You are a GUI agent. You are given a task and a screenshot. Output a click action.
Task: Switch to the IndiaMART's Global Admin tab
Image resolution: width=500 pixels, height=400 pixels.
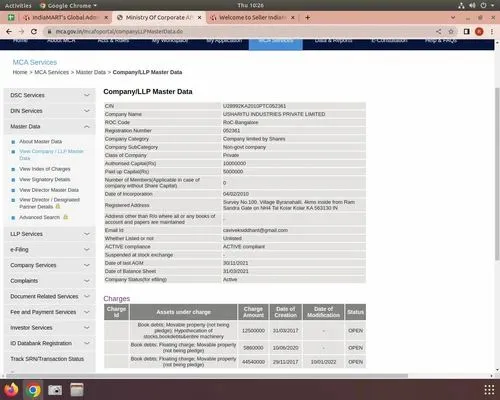point(66,17)
